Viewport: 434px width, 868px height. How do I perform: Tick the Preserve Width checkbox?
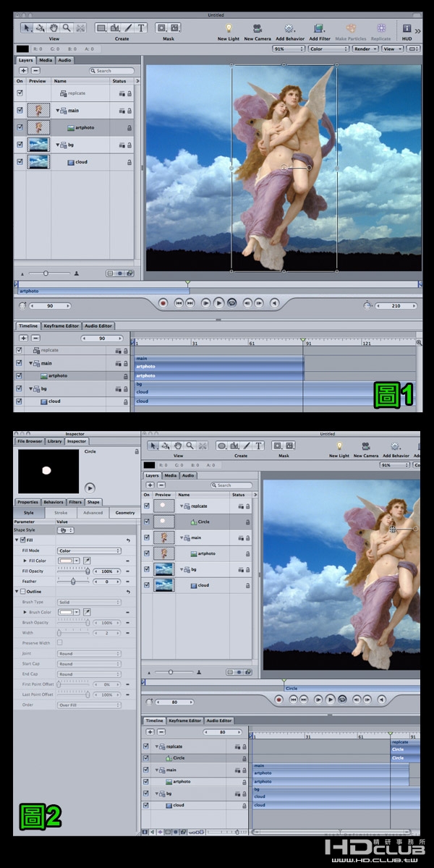59,642
